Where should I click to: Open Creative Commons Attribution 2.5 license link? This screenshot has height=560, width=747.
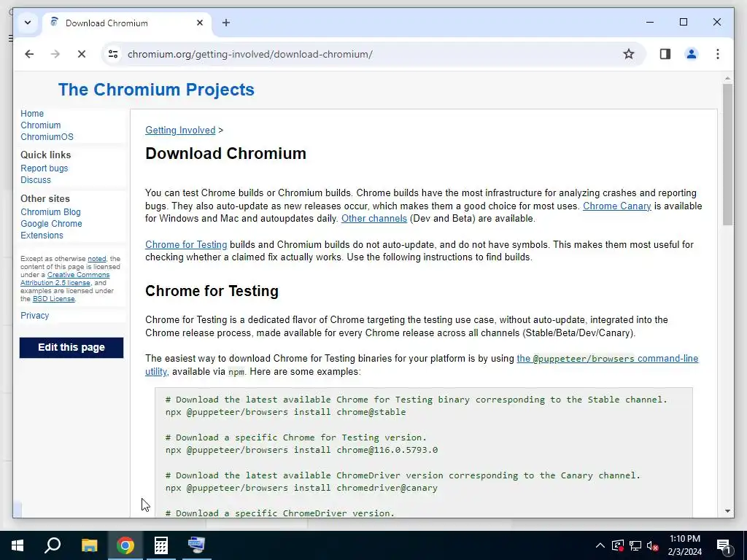[65, 279]
